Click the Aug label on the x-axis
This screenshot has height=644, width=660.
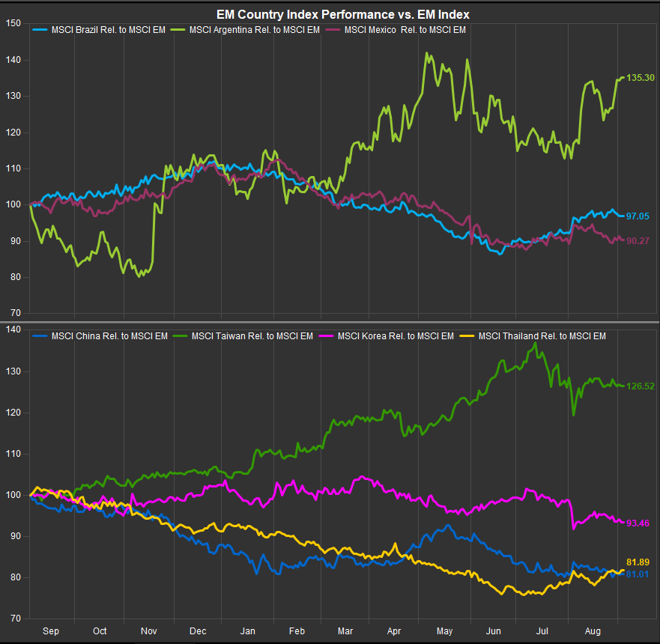593,631
